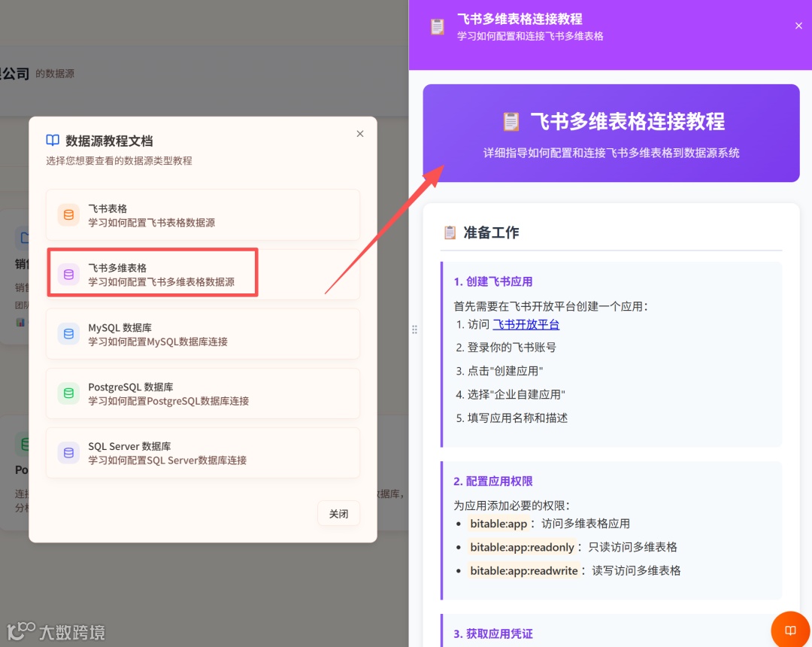Click the drag handle on the panel's left edge

(414, 329)
